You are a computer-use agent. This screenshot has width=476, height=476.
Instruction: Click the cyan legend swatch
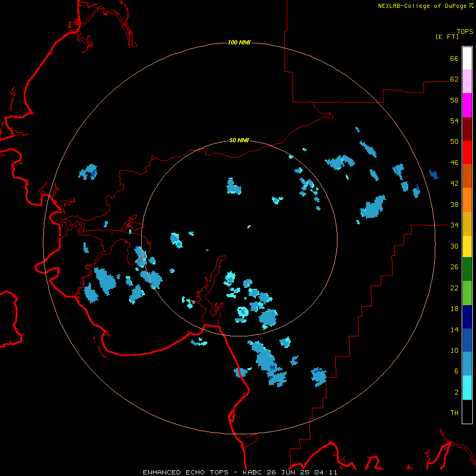[x=467, y=388]
